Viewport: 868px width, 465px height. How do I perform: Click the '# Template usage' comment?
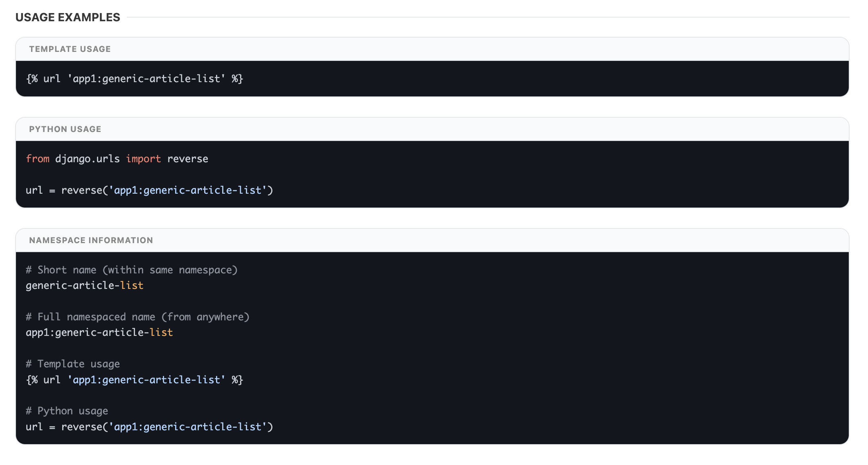(x=73, y=364)
